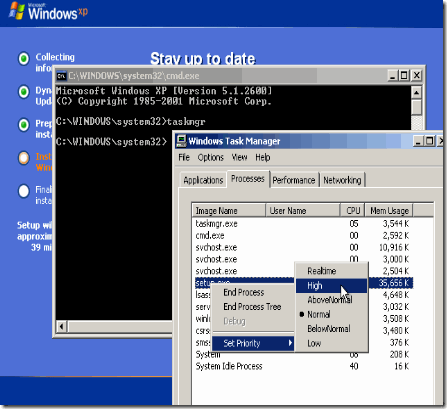Sort processes by CPU column
This screenshot has width=447, height=409.
pos(353,211)
